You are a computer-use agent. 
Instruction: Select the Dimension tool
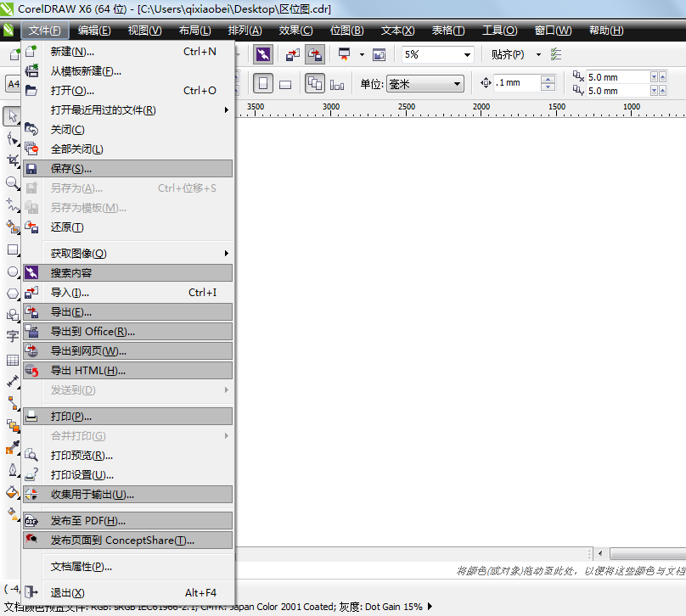pos(12,381)
